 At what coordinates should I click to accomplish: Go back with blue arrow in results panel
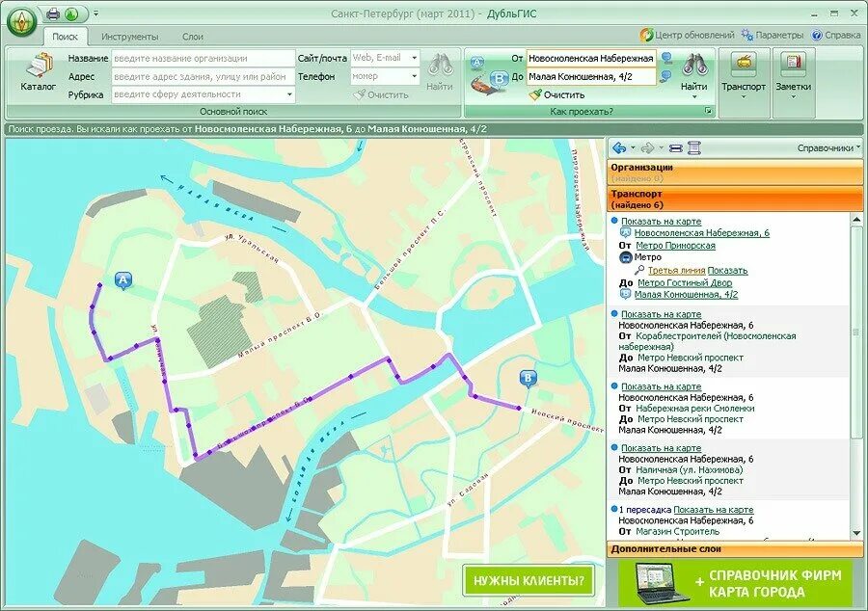[619, 147]
